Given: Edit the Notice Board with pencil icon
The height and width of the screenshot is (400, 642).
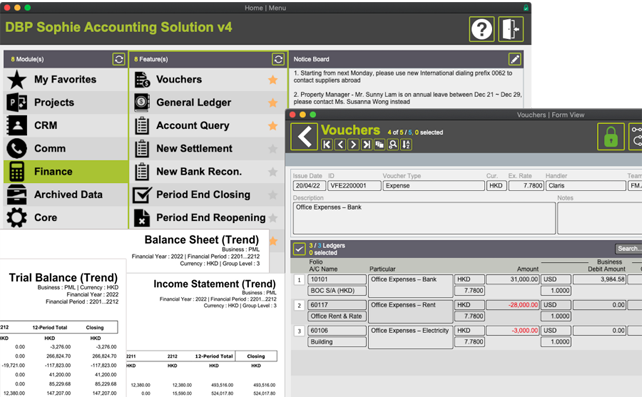Looking at the screenshot, I should (x=515, y=60).
